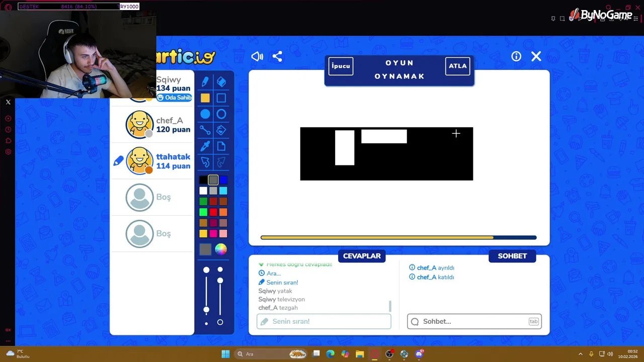Select the red color swatch
This screenshot has width=644, height=362.
pyautogui.click(x=213, y=212)
